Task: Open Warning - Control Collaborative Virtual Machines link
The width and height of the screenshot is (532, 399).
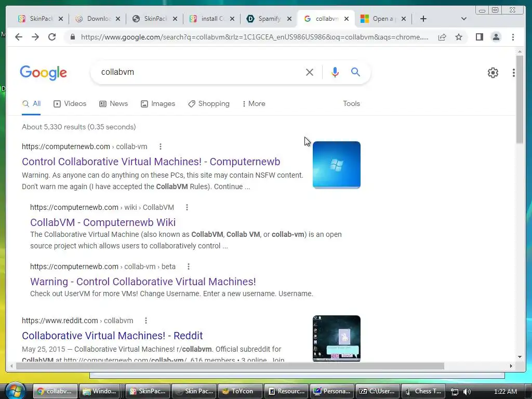Action: coord(143,282)
